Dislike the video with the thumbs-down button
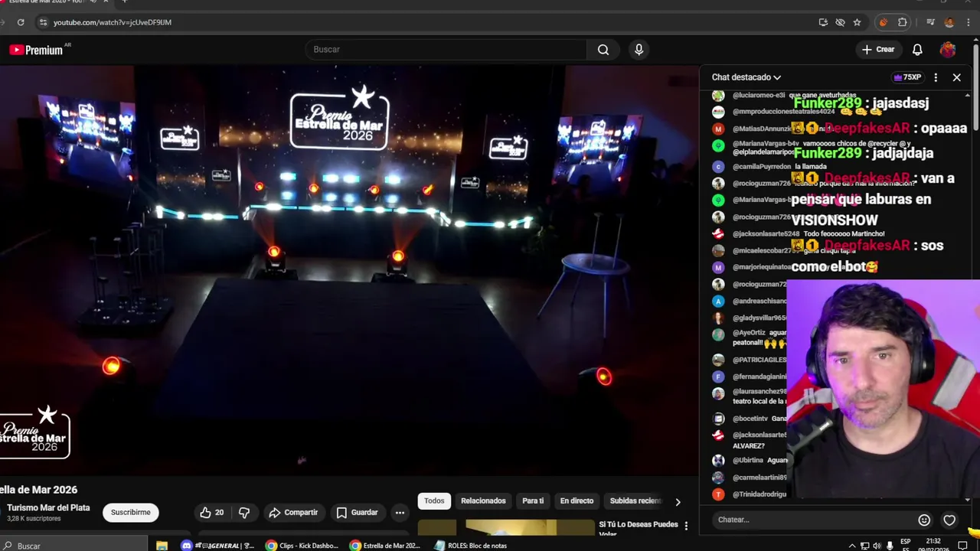The width and height of the screenshot is (980, 551). pyautogui.click(x=244, y=513)
